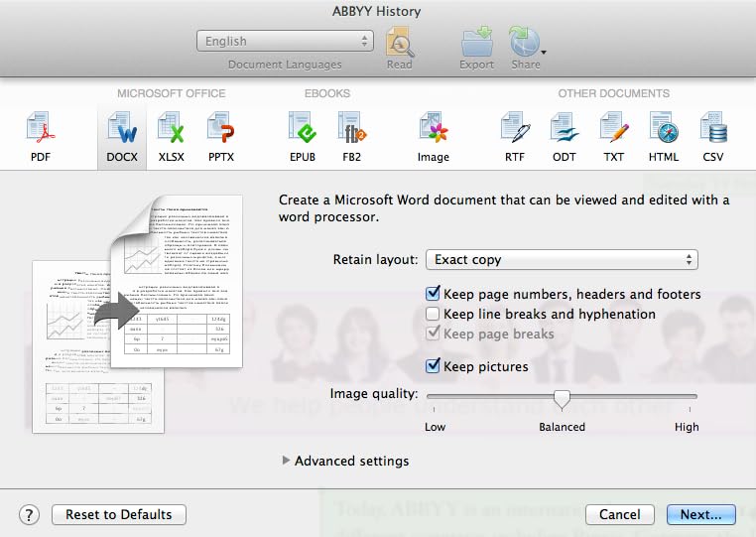Open the English document language dropdown

[x=285, y=42]
